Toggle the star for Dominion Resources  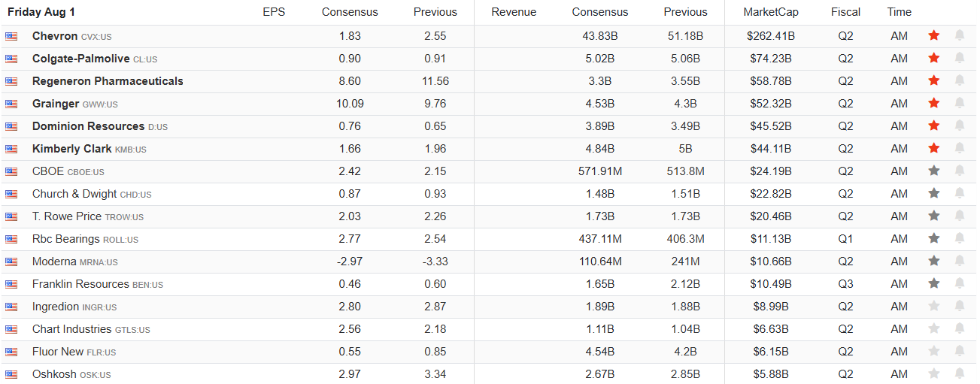point(934,125)
